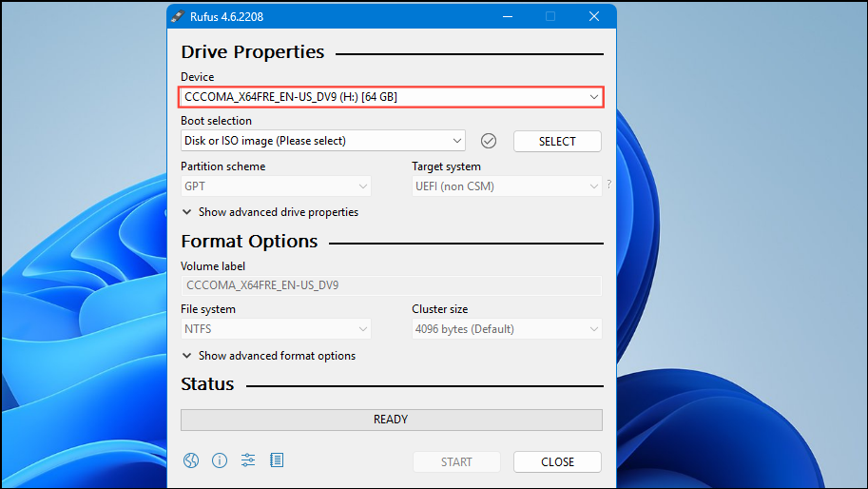The height and width of the screenshot is (489, 868).
Task: Close the Rufus window with X
Action: [594, 16]
